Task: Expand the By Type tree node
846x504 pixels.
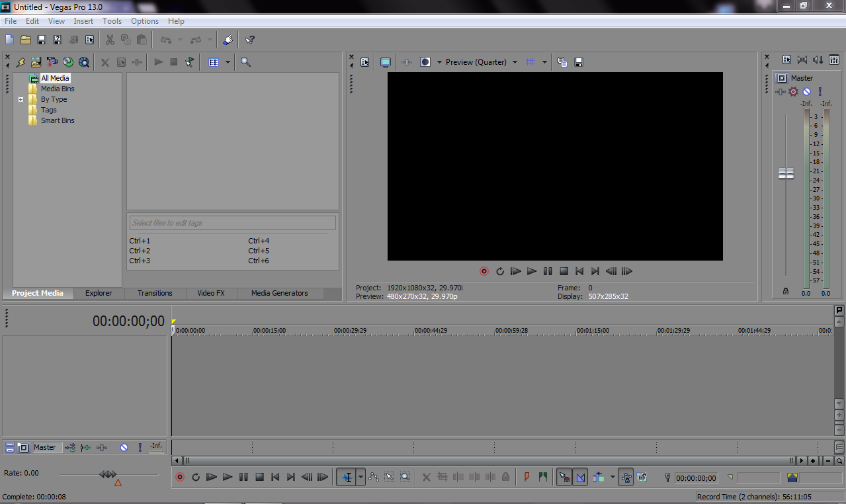Action: click(x=21, y=100)
